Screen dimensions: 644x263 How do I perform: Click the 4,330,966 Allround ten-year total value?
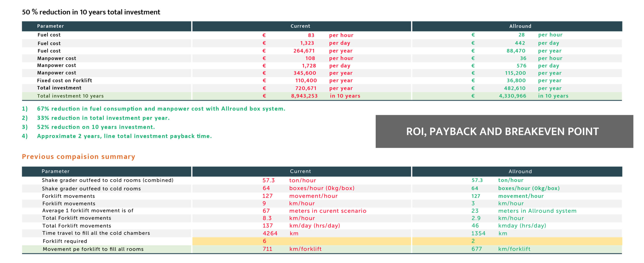tap(512, 96)
